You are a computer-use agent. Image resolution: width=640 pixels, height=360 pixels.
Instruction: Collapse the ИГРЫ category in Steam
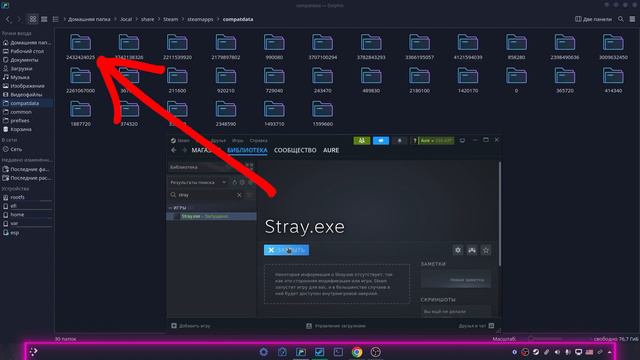click(171, 208)
